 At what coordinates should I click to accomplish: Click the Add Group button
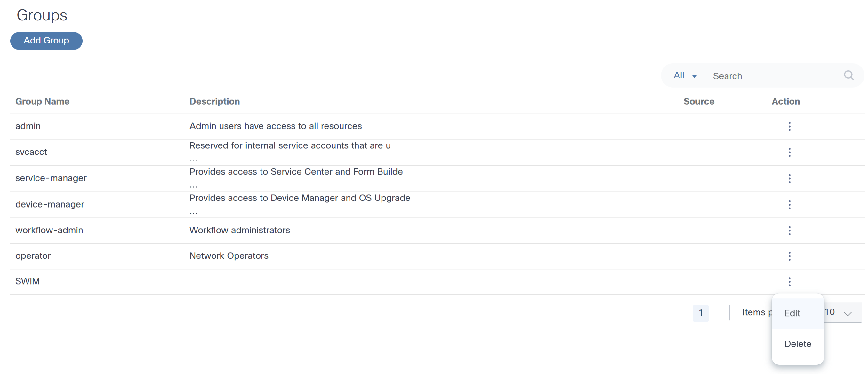point(46,41)
